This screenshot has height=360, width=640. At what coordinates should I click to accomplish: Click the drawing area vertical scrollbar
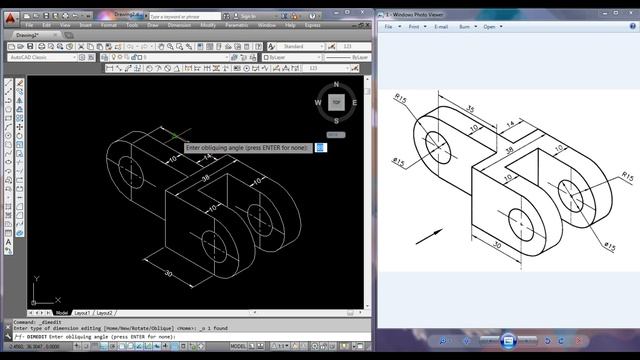tap(367, 192)
